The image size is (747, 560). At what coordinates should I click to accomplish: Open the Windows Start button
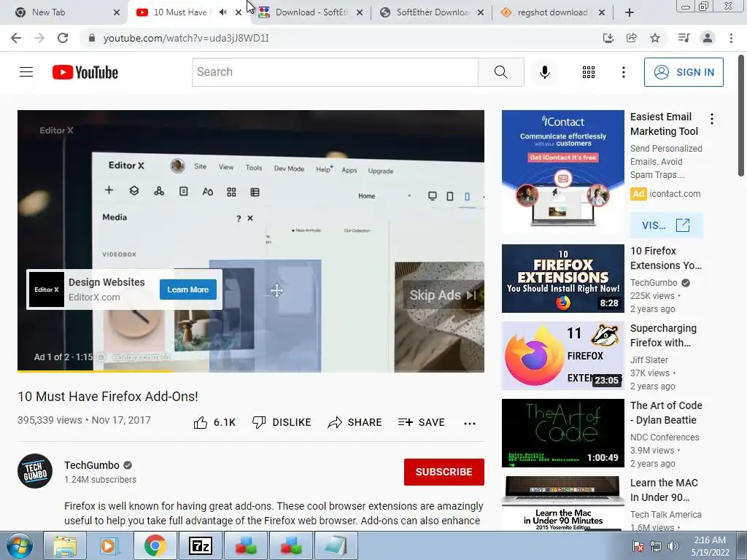(x=20, y=546)
